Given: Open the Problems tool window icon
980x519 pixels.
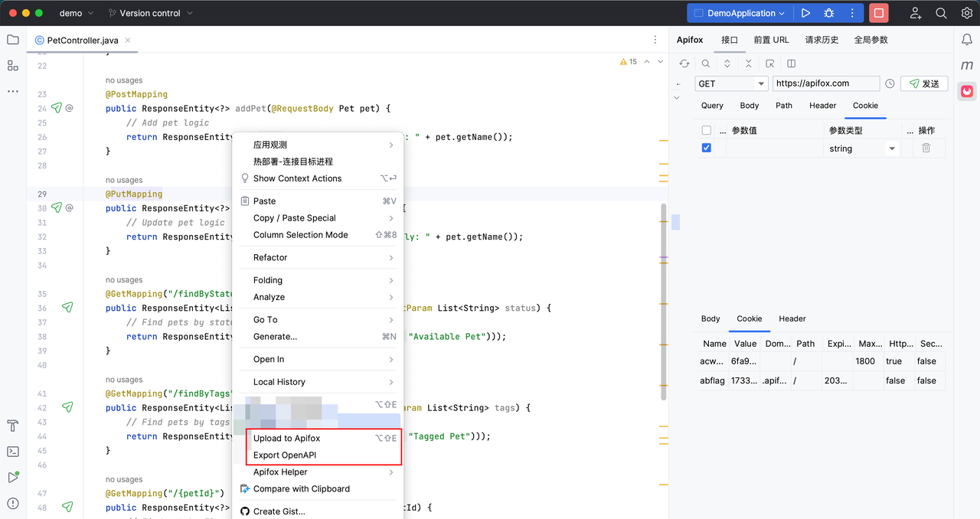Looking at the screenshot, I should click(13, 503).
